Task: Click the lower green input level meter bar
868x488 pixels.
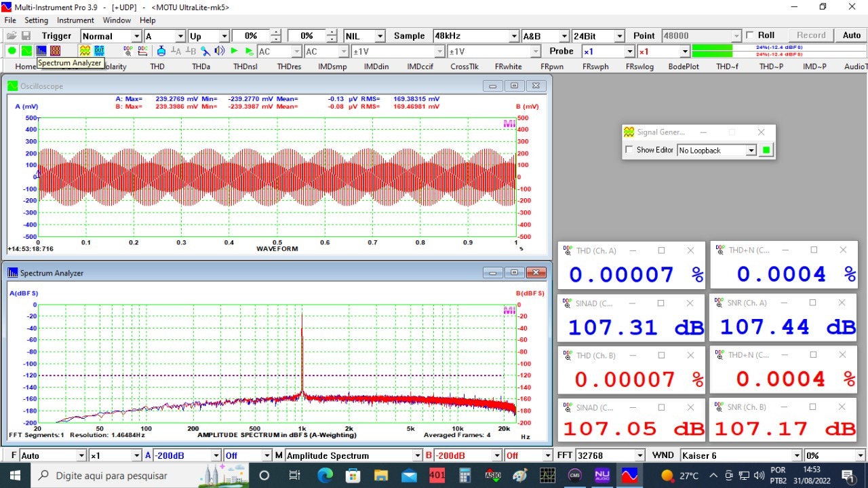Action: (712, 54)
